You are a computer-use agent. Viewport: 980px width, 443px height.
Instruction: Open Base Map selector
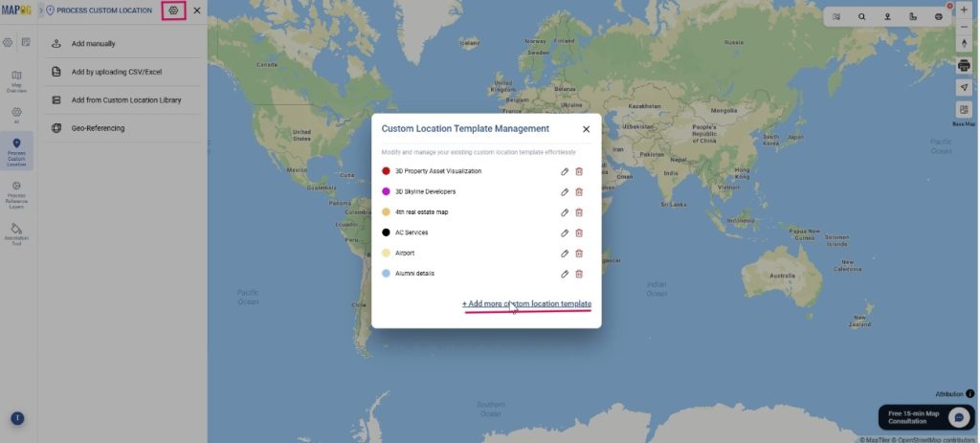click(x=964, y=110)
